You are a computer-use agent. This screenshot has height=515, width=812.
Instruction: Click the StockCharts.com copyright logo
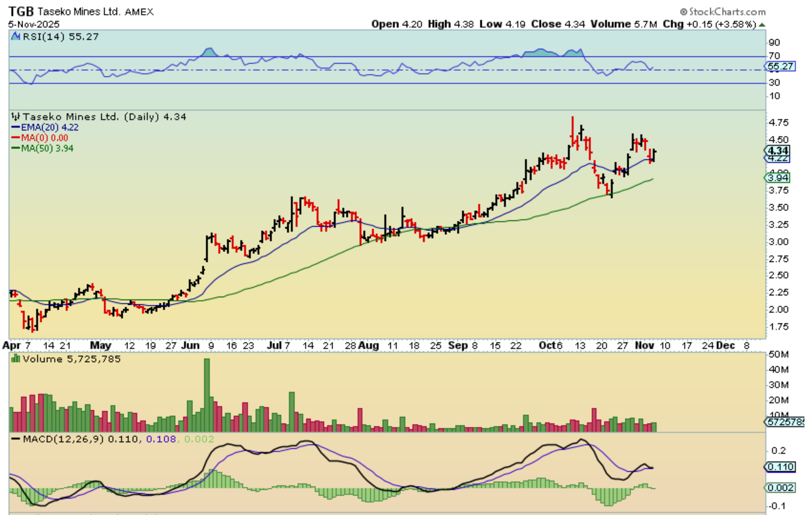(x=723, y=12)
